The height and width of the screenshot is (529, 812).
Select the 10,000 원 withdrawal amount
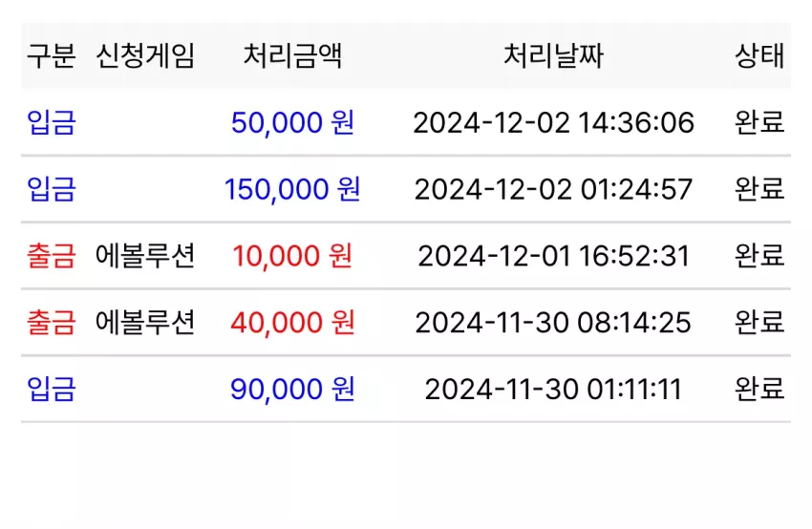tap(292, 256)
